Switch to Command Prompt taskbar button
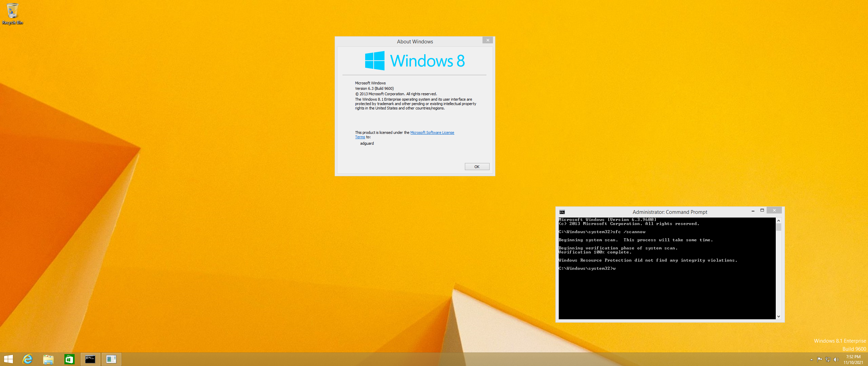Viewport: 868px width, 366px height. coord(90,359)
